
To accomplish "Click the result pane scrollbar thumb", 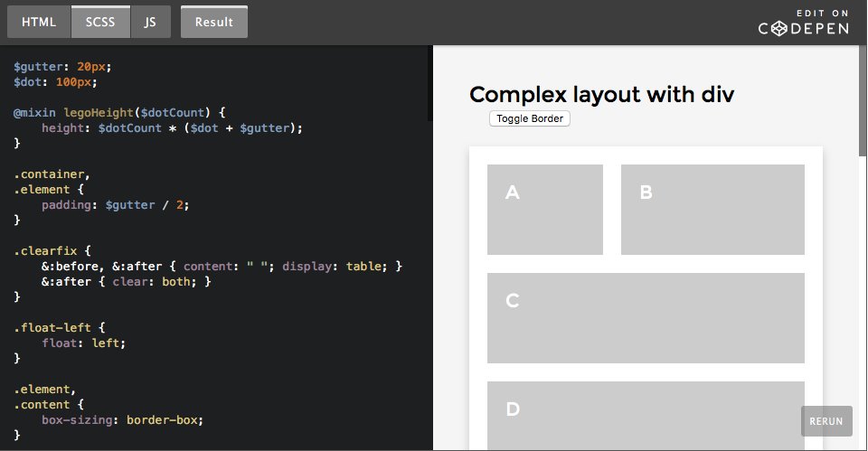I will tap(863, 99).
